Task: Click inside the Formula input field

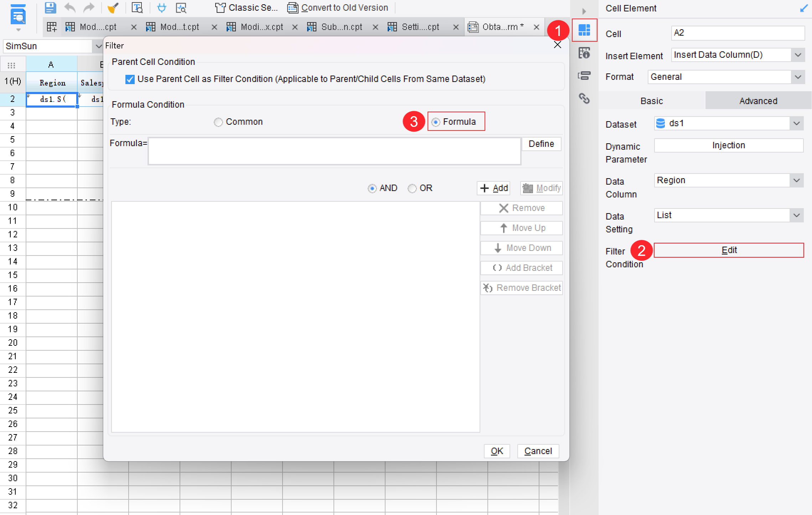Action: 334,151
